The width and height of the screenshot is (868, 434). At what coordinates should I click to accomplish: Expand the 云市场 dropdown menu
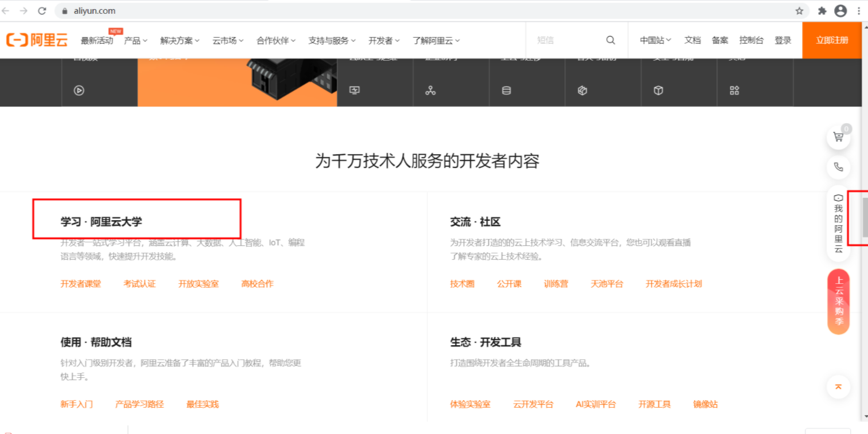click(x=228, y=40)
